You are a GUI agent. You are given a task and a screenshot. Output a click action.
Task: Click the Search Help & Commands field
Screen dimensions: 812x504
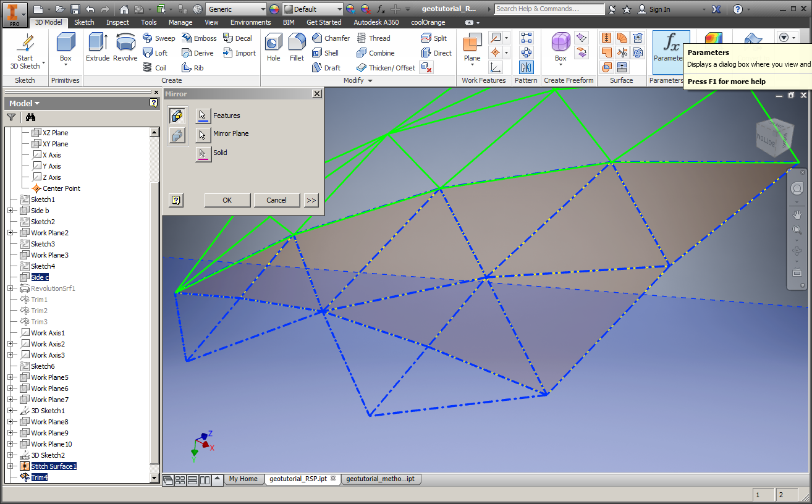click(x=549, y=9)
